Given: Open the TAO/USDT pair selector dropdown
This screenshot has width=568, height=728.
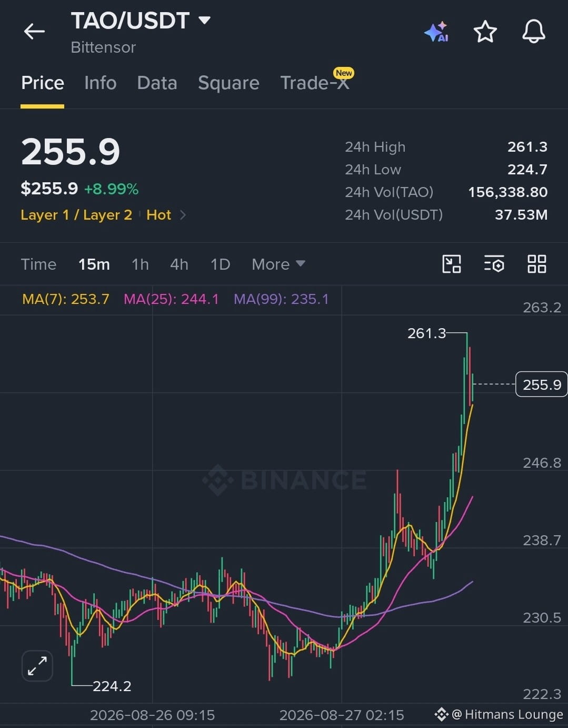Looking at the screenshot, I should 204,21.
